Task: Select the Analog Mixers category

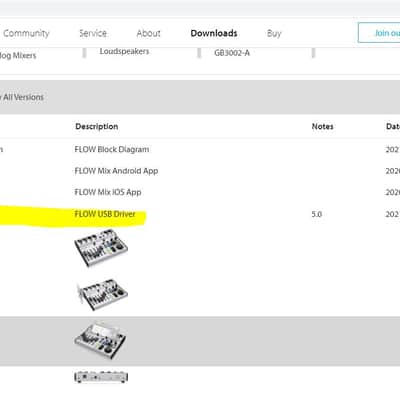Action: [x=18, y=56]
